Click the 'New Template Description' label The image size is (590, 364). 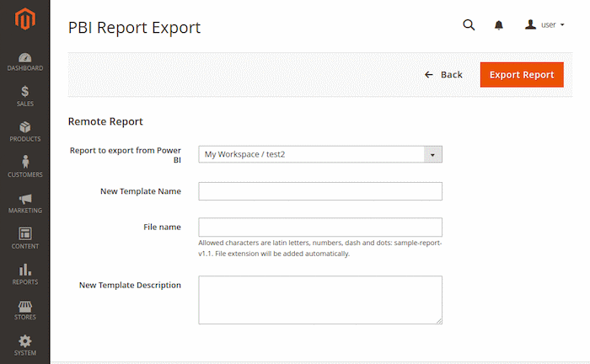(130, 285)
